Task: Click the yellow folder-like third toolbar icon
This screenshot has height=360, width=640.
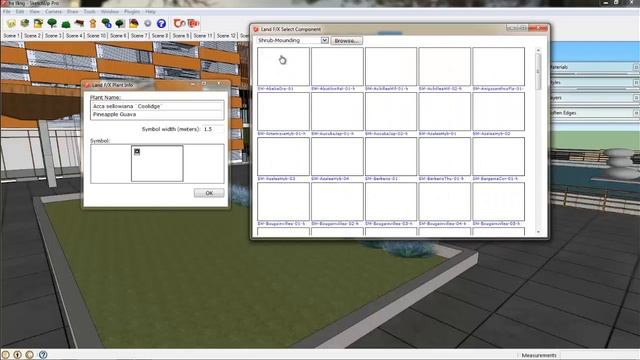Action: point(38,24)
